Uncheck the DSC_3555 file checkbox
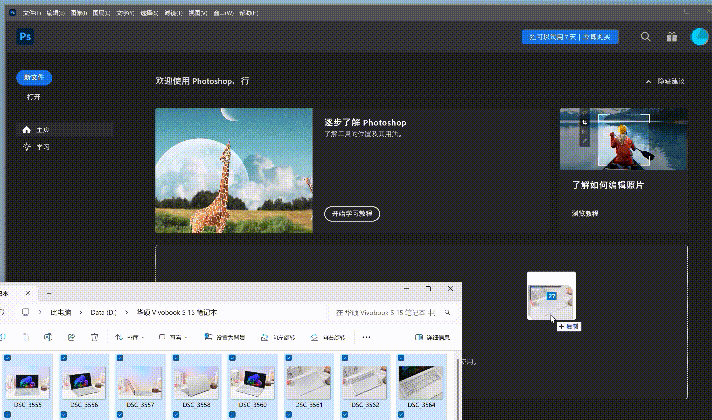Screen dimensions: 712x420 click(7, 358)
